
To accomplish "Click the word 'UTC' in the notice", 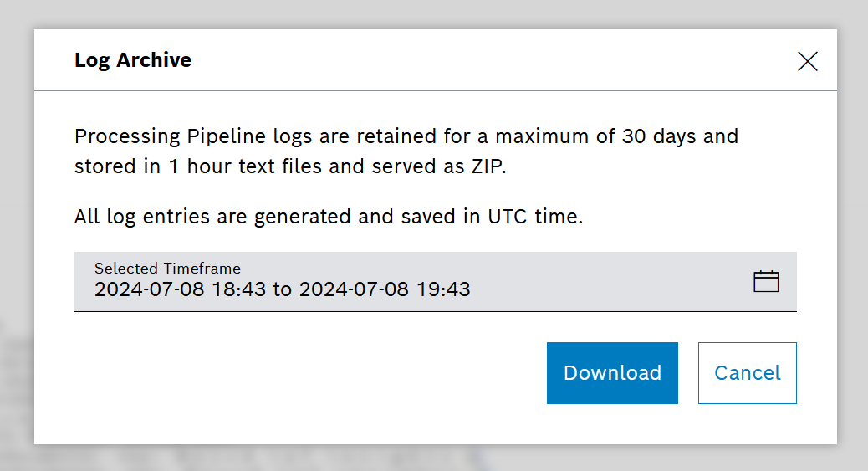I will click(x=507, y=217).
